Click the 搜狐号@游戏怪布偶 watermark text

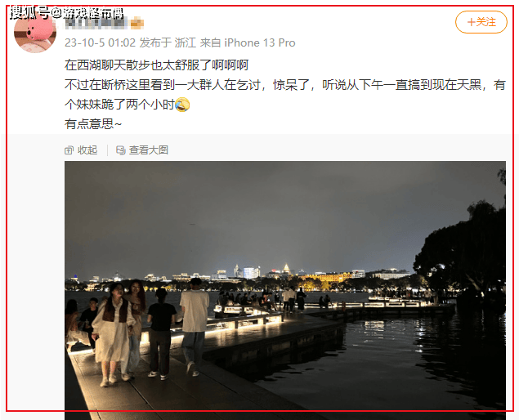66,13
